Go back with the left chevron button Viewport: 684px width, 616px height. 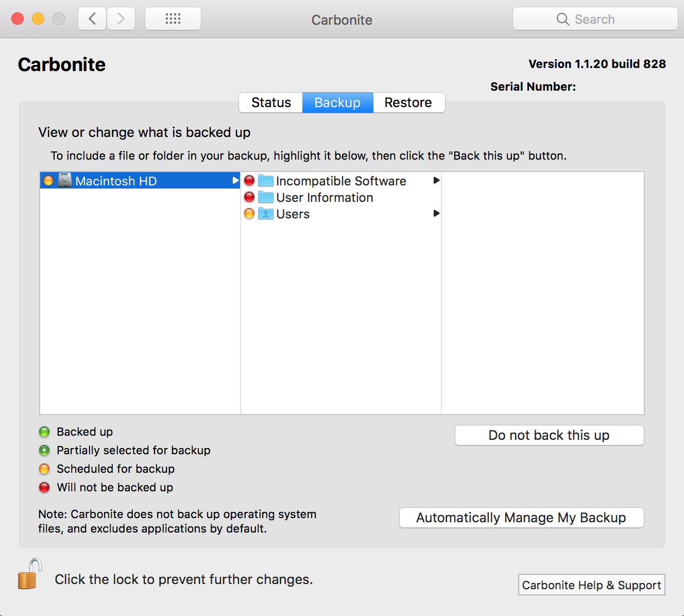[93, 19]
